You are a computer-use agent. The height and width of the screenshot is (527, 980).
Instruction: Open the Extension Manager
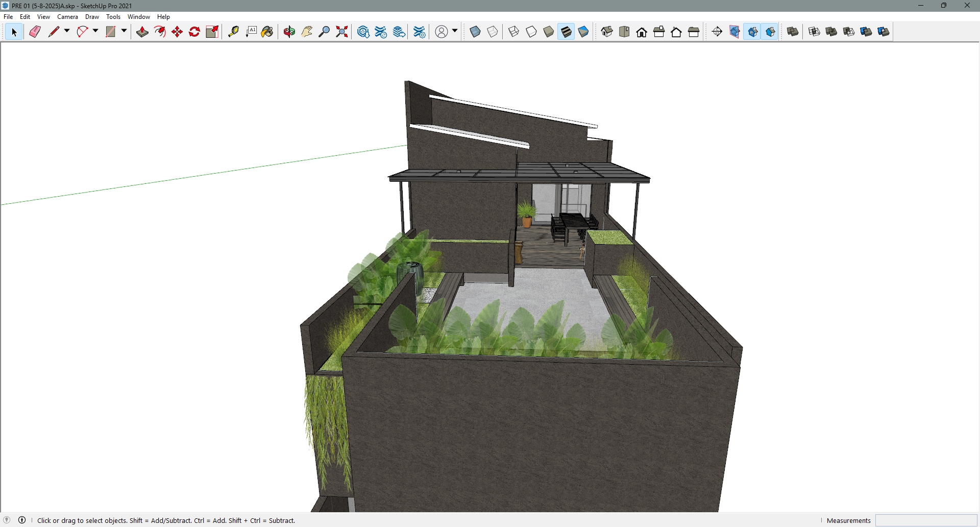(420, 32)
